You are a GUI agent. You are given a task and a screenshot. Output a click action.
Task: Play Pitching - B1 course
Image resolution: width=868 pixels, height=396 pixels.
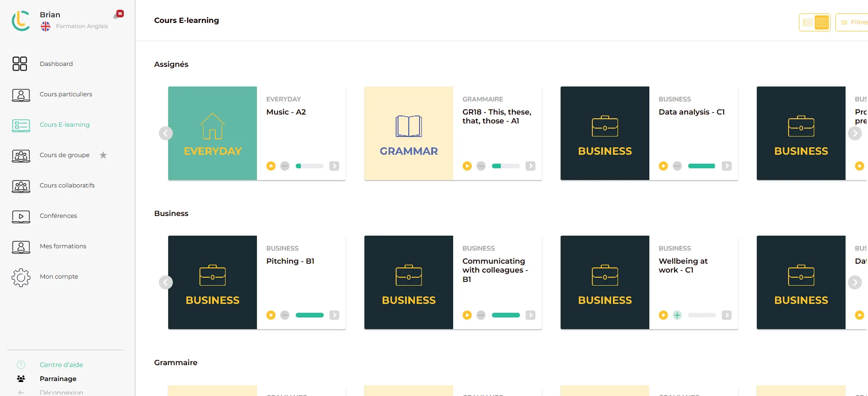(x=271, y=315)
